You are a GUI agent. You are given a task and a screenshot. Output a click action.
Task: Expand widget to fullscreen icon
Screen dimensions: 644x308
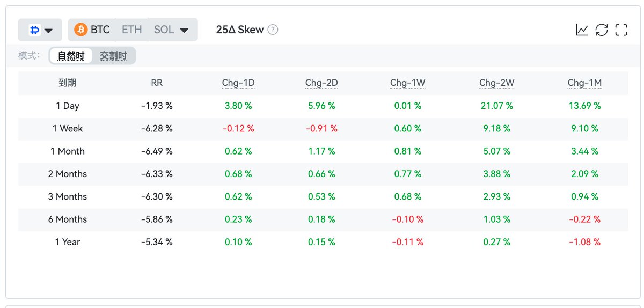[x=621, y=30]
